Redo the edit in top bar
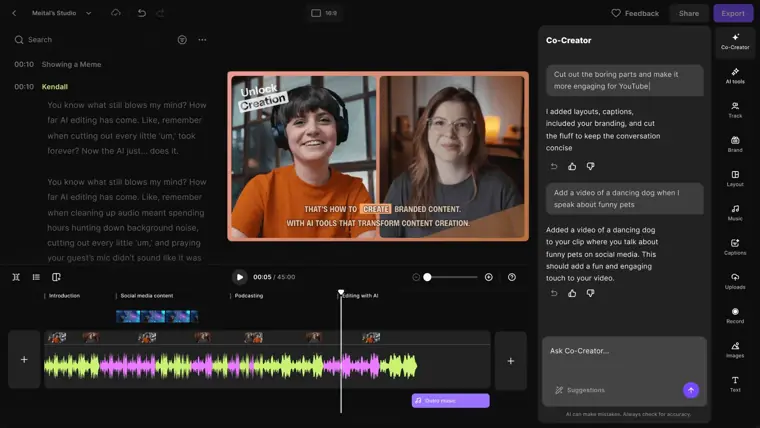 point(160,13)
